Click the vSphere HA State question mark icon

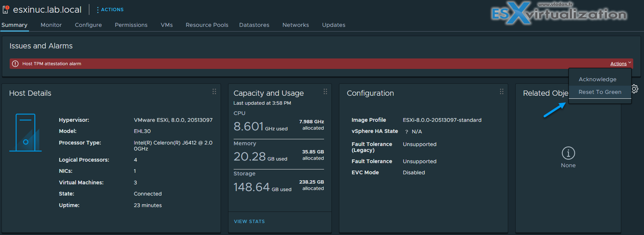point(407,132)
